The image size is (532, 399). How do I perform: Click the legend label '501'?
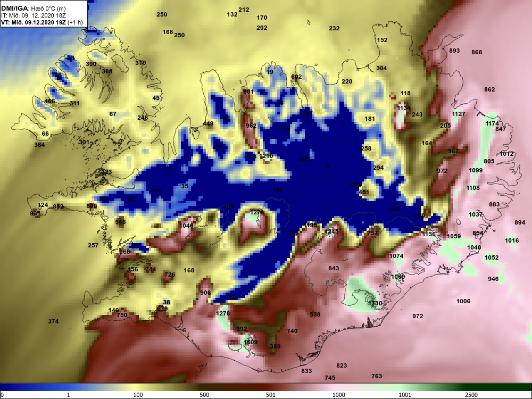270,395
